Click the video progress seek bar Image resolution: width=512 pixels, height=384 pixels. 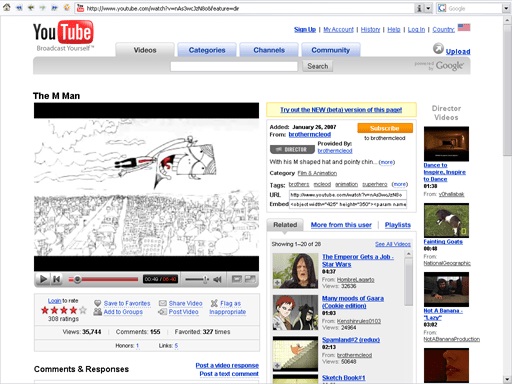tap(103, 279)
